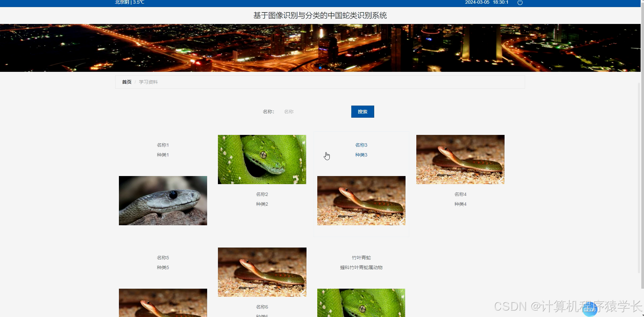Click the 种类4 label
The image size is (644, 317).
coord(460,204)
